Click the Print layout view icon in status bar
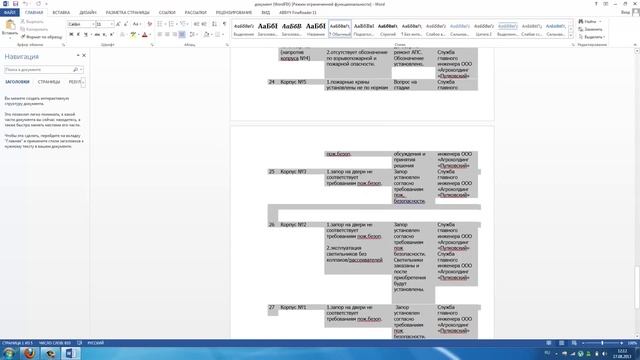640x360 pixels. (562, 343)
